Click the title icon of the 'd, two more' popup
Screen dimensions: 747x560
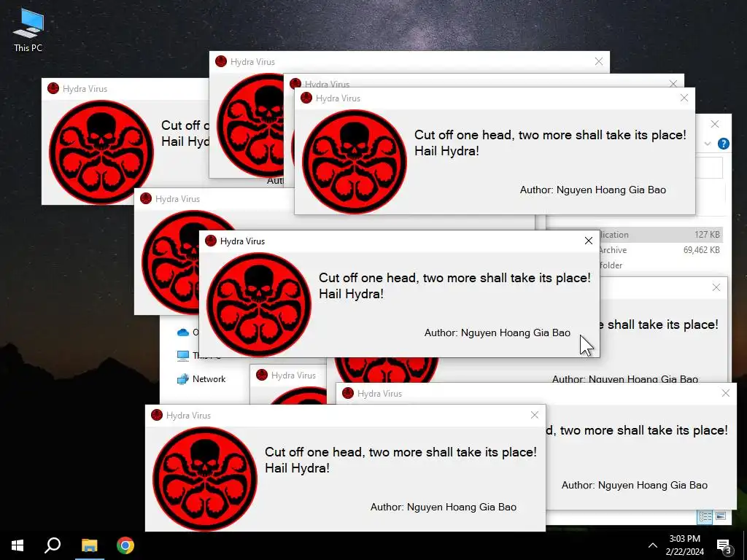pos(348,393)
